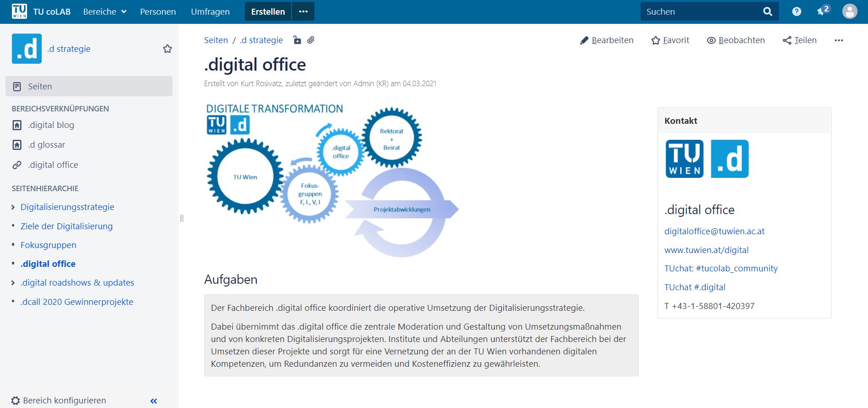This screenshot has height=408, width=868.
Task: Click the Teilen share icon
Action: (x=787, y=40)
